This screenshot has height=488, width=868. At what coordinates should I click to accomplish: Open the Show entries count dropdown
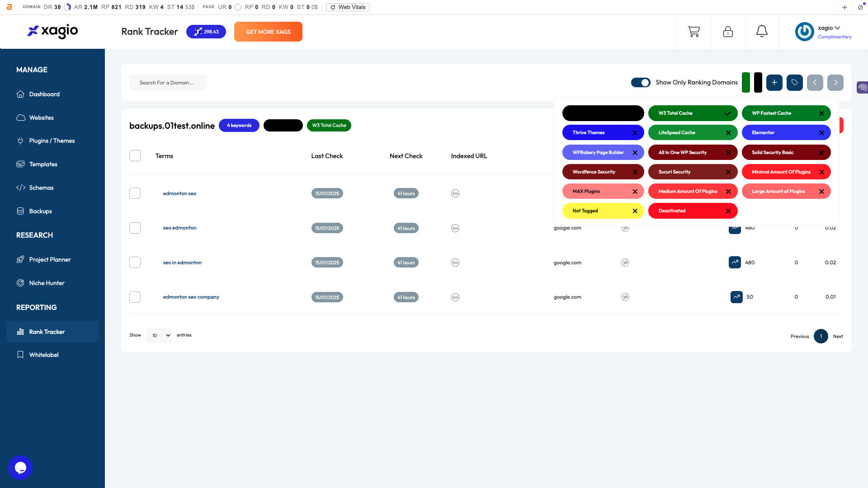(x=159, y=335)
